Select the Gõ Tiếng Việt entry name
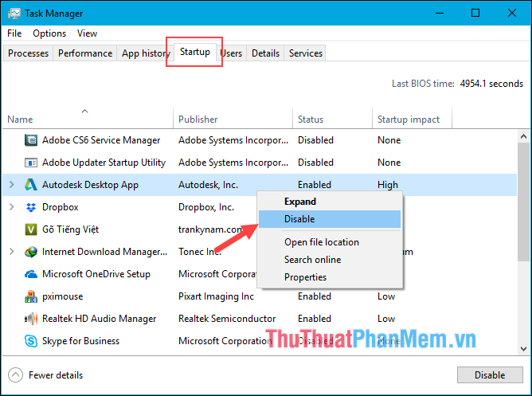Viewport: 532px width, 396px height. click(71, 229)
